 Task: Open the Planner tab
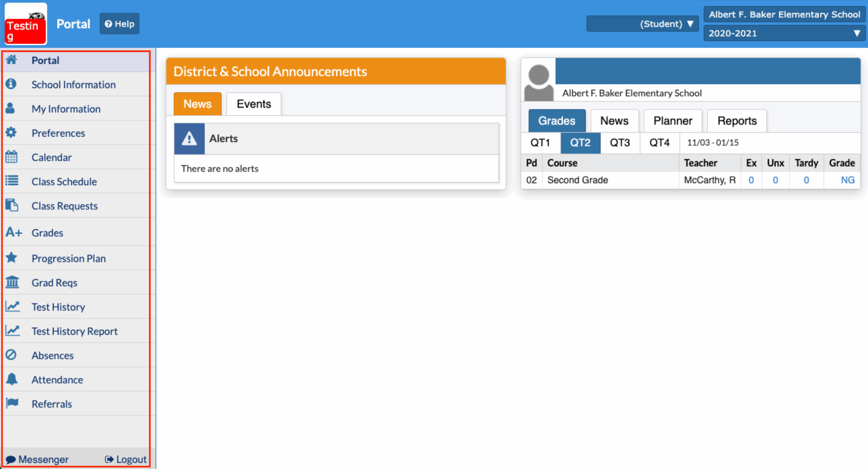(x=672, y=121)
